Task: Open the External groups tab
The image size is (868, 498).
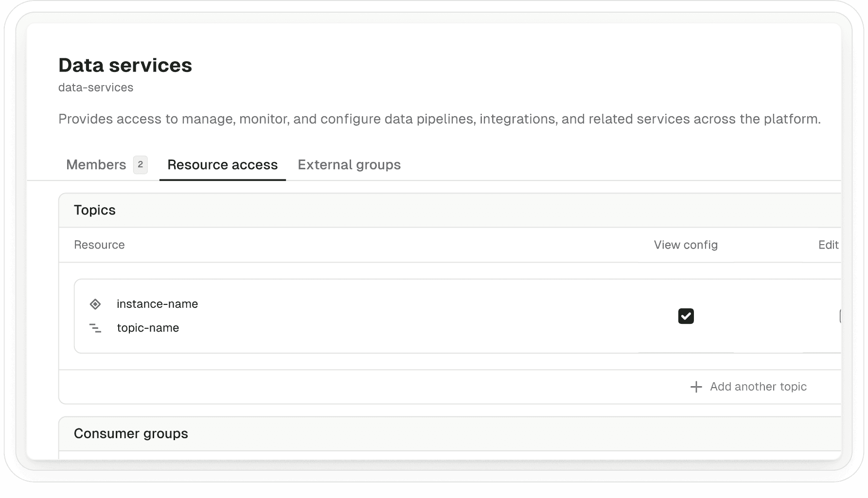Action: [x=349, y=165]
